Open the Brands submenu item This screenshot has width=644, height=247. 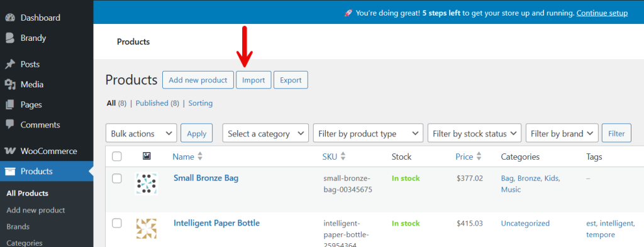[18, 226]
